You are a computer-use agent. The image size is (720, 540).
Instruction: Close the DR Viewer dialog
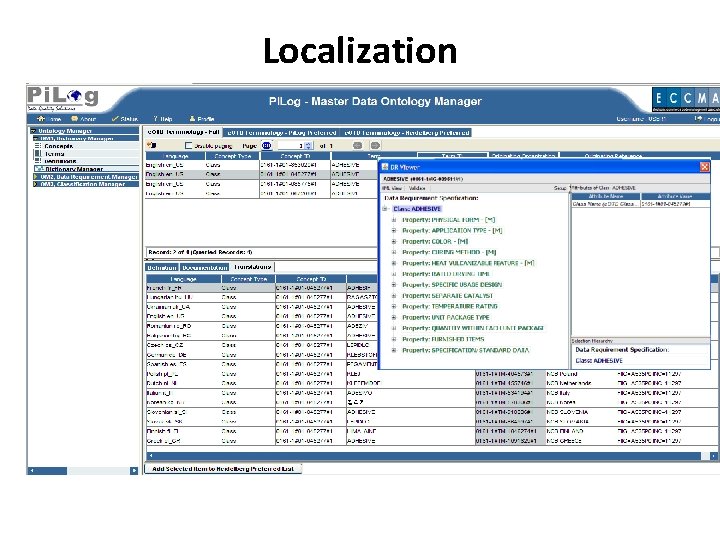pyautogui.click(x=704, y=167)
